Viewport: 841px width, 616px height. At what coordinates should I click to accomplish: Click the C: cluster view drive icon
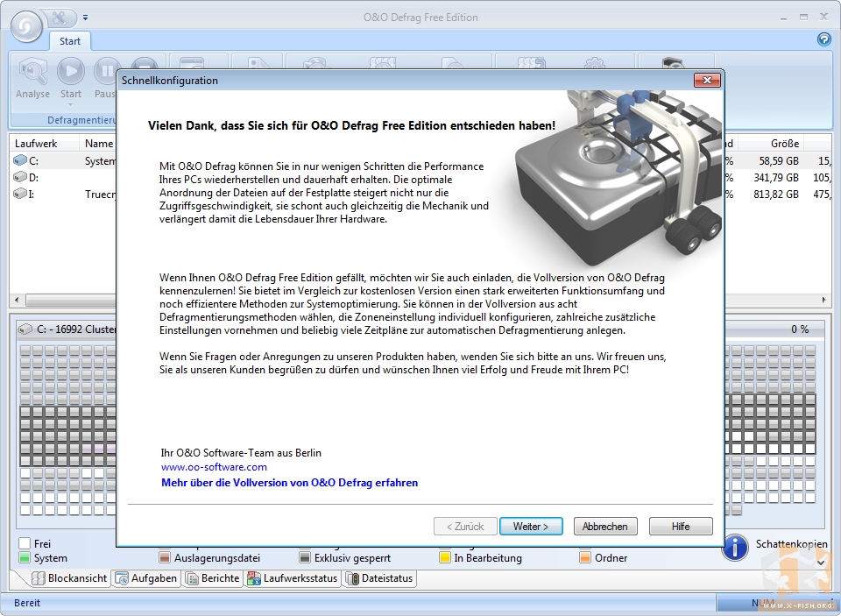point(25,329)
